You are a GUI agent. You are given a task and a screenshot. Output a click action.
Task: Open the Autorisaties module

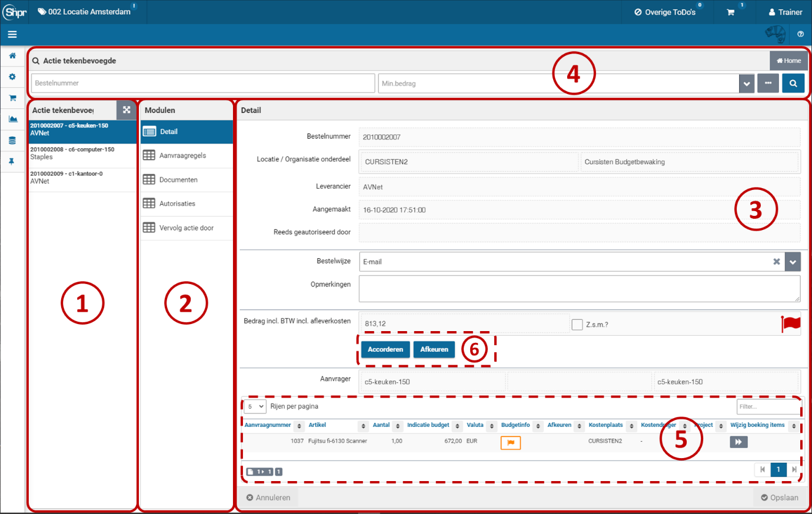(177, 203)
